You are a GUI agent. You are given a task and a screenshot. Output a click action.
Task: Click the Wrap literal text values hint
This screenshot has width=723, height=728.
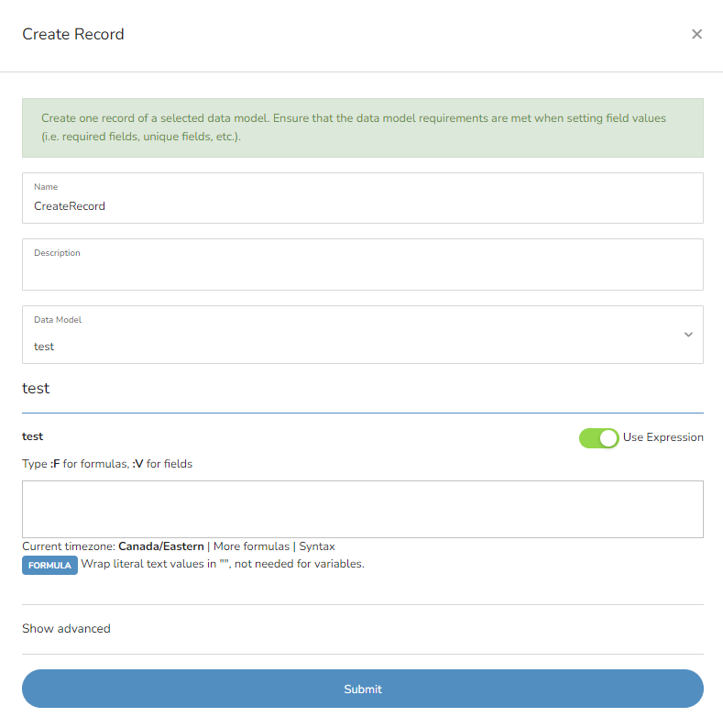[223, 564]
